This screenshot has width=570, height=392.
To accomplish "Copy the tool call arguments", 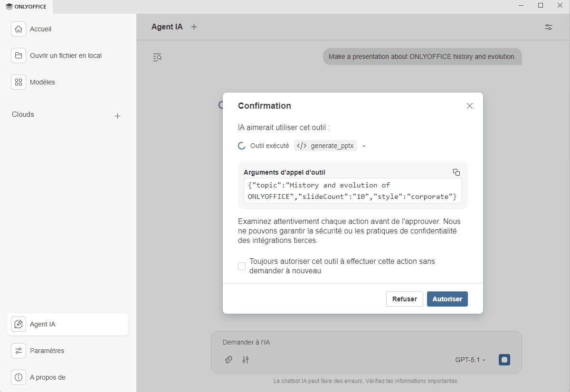I will [x=456, y=172].
